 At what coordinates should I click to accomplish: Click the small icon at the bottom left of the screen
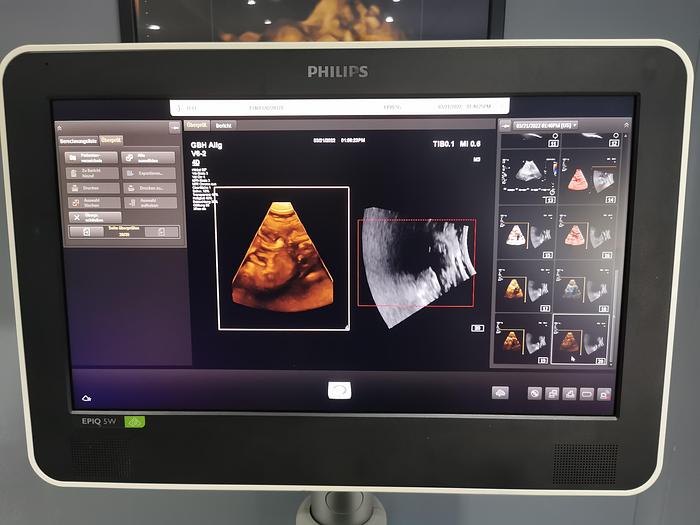pos(87,398)
